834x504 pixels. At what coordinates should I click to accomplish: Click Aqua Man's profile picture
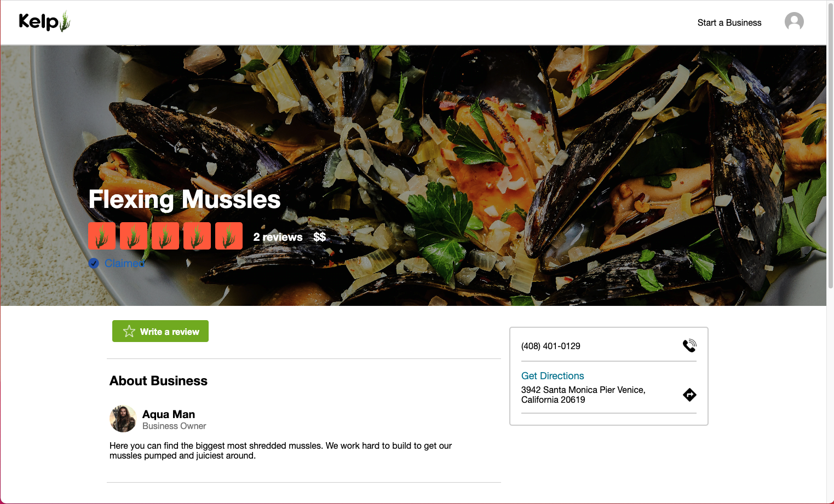123,419
